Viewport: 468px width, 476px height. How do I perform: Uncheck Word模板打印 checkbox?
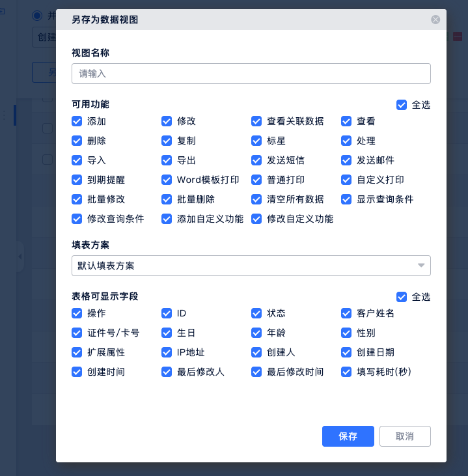(167, 180)
